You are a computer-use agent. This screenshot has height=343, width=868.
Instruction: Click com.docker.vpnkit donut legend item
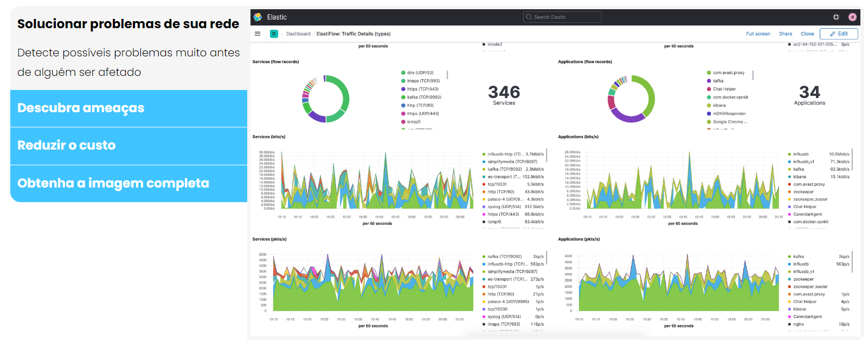pyautogui.click(x=727, y=97)
